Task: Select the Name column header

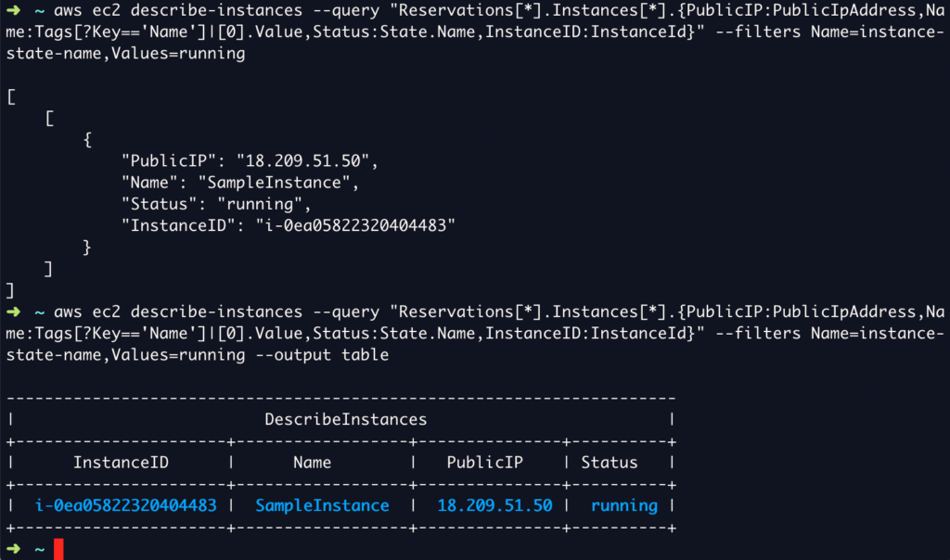Action: point(312,463)
